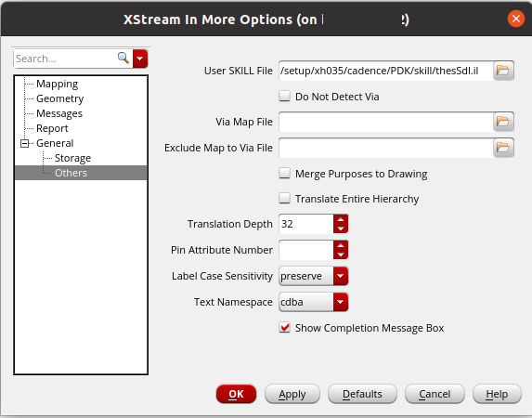Screen dimensions: 532x418
Task: Select Report in the options tree
Action: 52,128
